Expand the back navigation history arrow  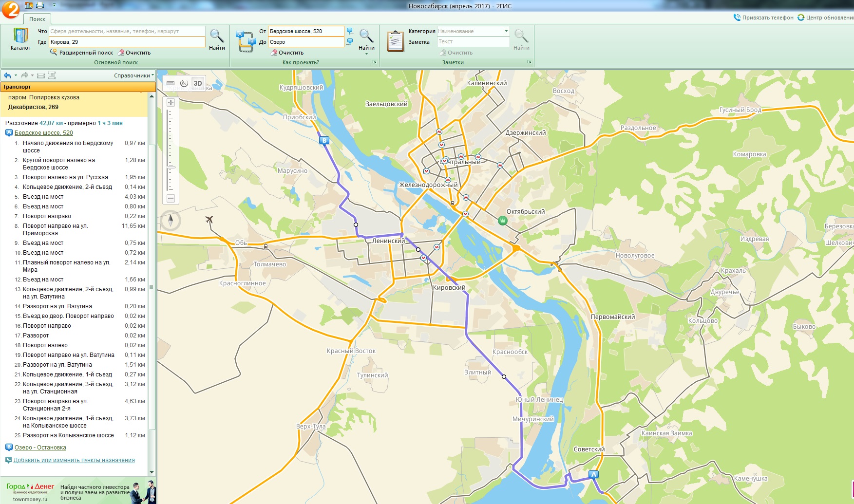click(x=16, y=75)
